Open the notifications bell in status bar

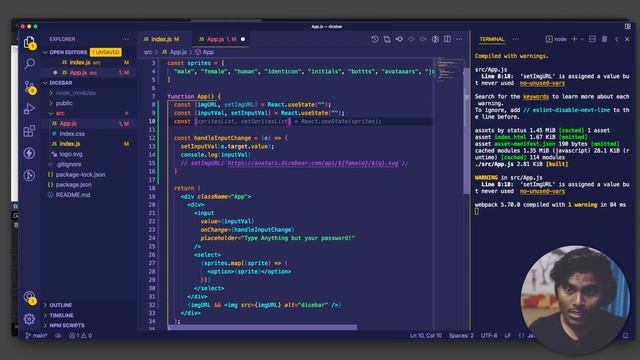(x=626, y=336)
